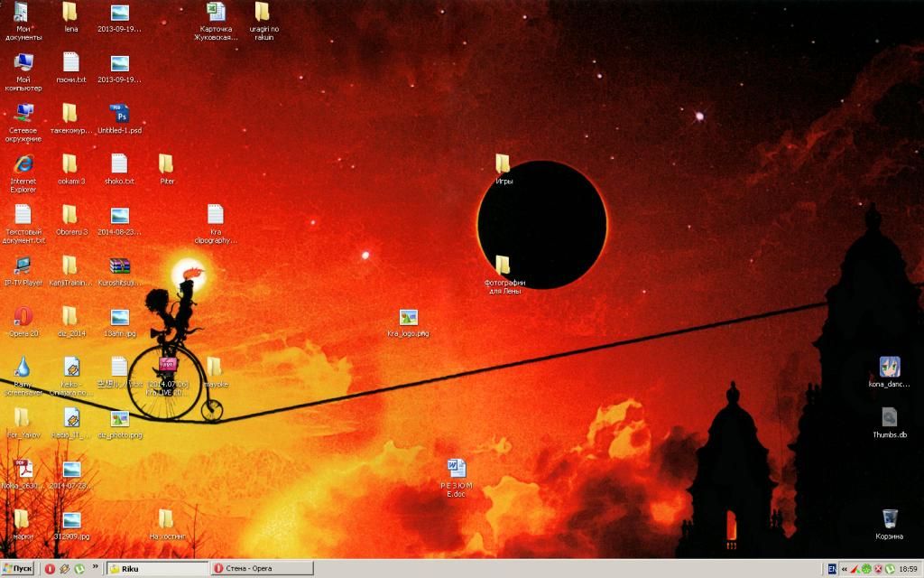Switch to the Riku taskbar window

157,568
